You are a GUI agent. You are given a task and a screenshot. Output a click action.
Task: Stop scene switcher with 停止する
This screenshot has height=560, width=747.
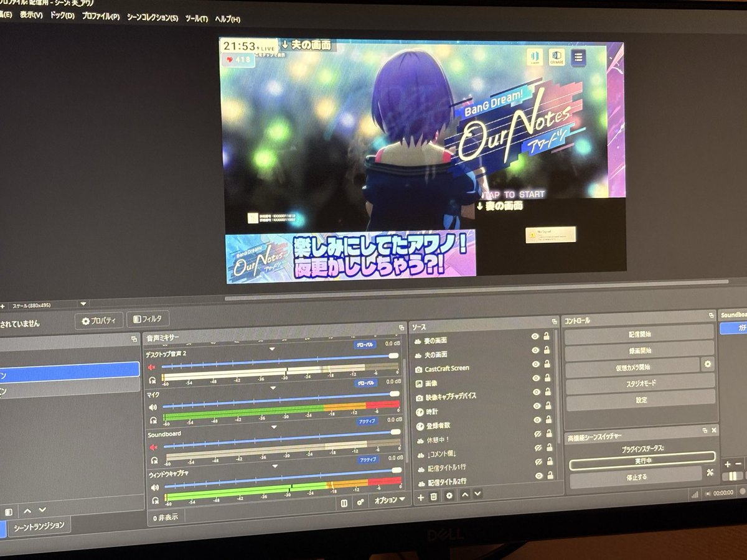pyautogui.click(x=635, y=477)
